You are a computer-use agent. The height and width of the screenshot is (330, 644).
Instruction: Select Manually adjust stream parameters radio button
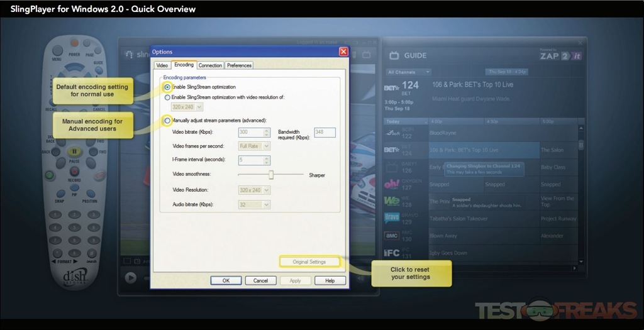click(x=167, y=120)
